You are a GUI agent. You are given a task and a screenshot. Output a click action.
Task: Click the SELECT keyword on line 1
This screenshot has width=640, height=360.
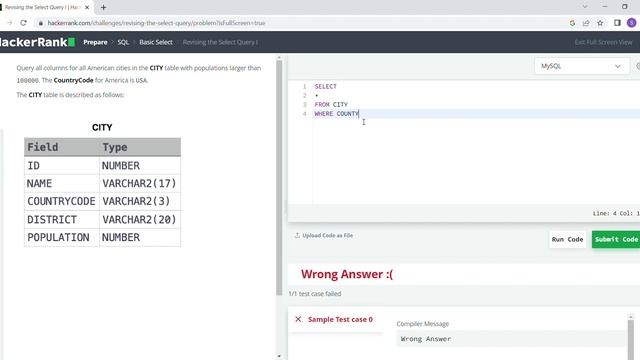[325, 87]
